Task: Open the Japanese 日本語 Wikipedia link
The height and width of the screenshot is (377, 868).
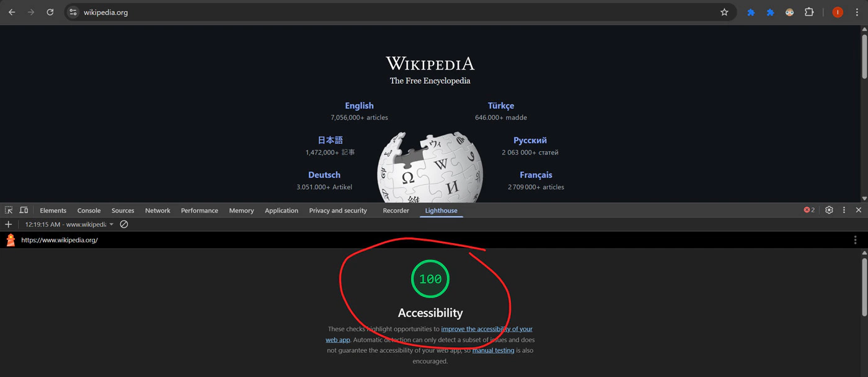Action: [330, 140]
